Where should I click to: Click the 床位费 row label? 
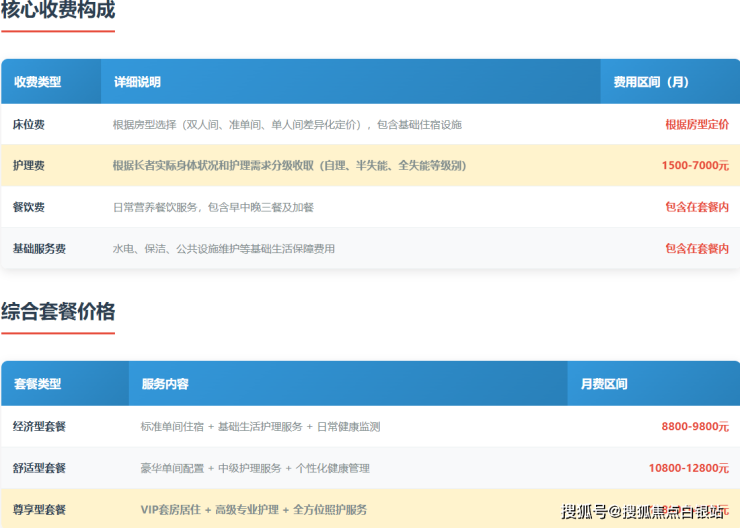[29, 125]
